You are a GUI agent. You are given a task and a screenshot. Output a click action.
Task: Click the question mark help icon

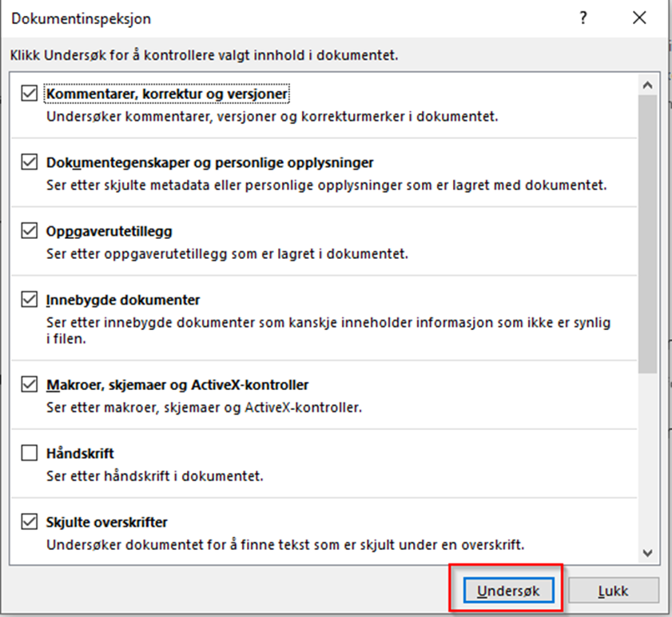(x=583, y=18)
